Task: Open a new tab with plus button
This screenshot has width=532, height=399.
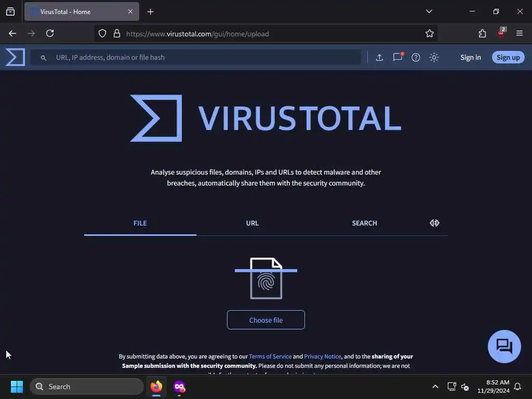Action: (150, 12)
